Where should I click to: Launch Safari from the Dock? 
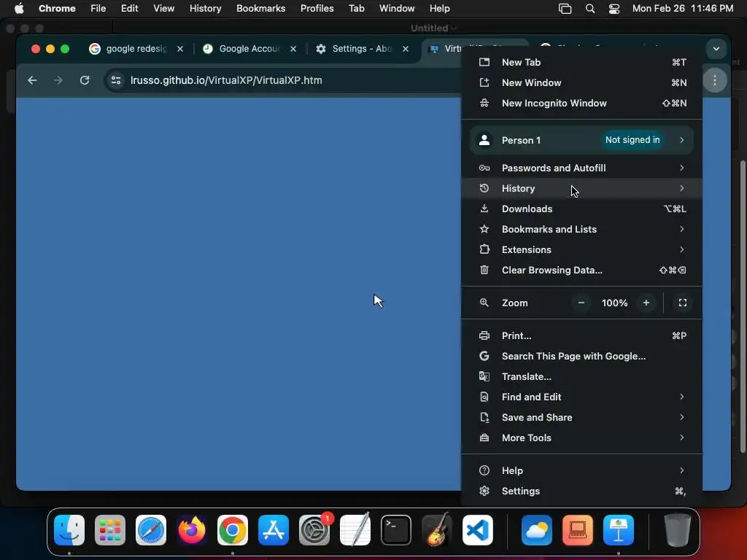[151, 530]
